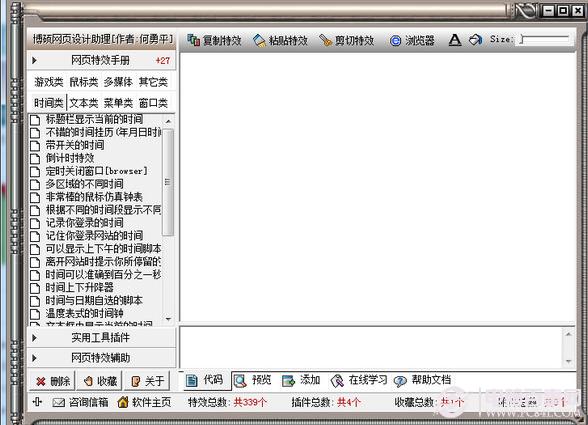Select 时间可以准确到百分之一秒 item

104,275
